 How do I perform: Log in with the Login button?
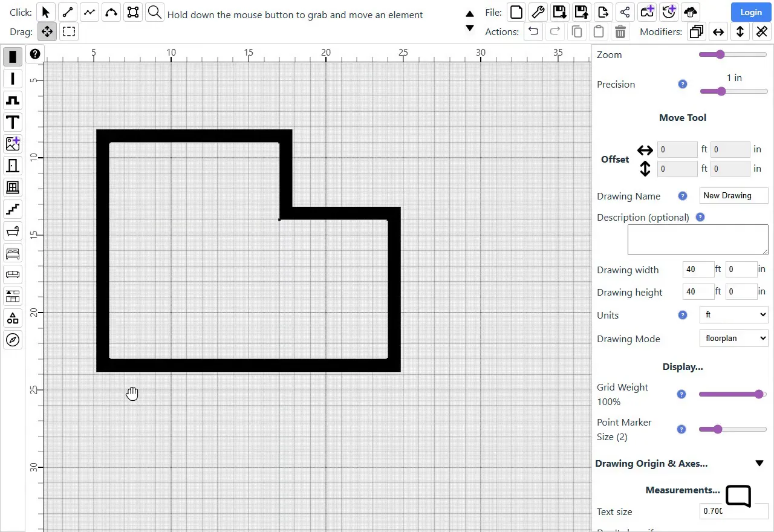(750, 12)
